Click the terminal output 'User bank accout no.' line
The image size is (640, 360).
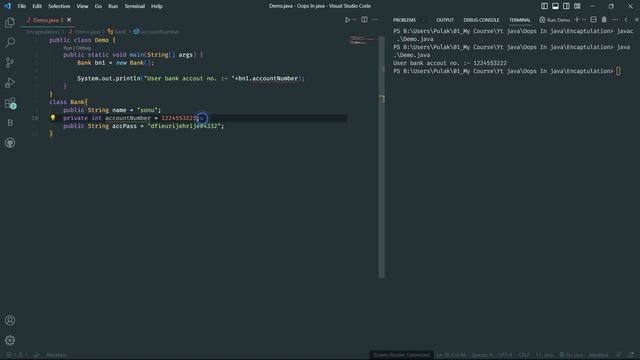pos(450,63)
